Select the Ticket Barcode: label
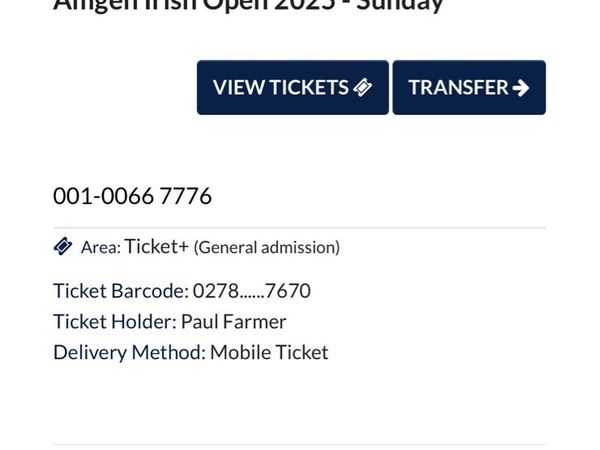Screen dimensions: 600x450 click(121, 291)
